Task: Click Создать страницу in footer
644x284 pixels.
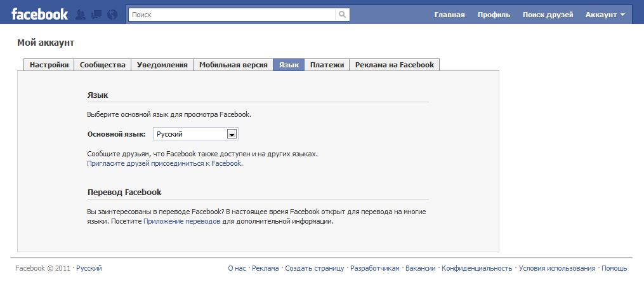Action: (315, 268)
